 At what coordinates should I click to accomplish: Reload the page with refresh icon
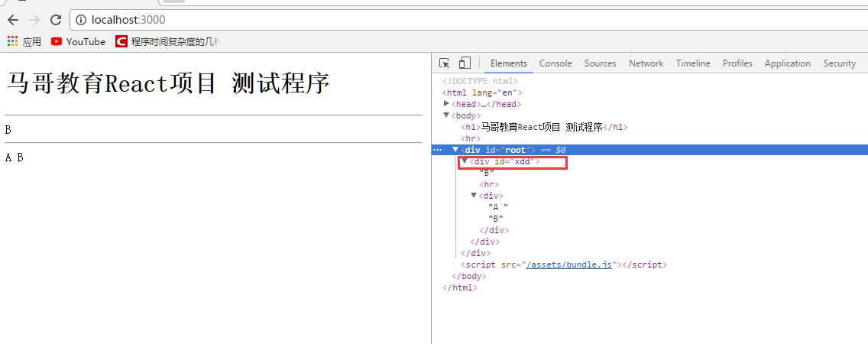pos(55,20)
